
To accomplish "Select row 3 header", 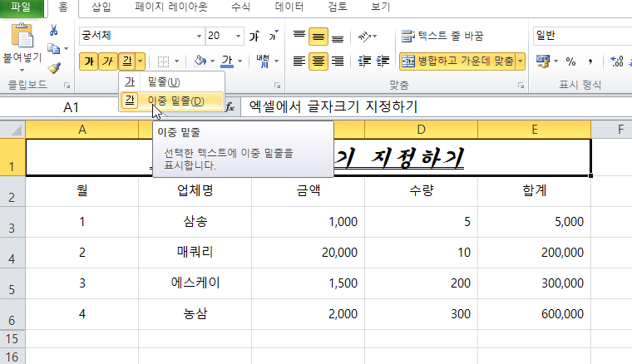I will pyautogui.click(x=12, y=223).
